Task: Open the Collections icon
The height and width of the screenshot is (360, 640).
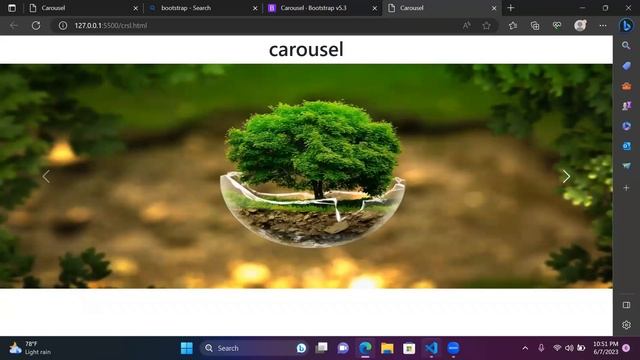Action: point(535,25)
